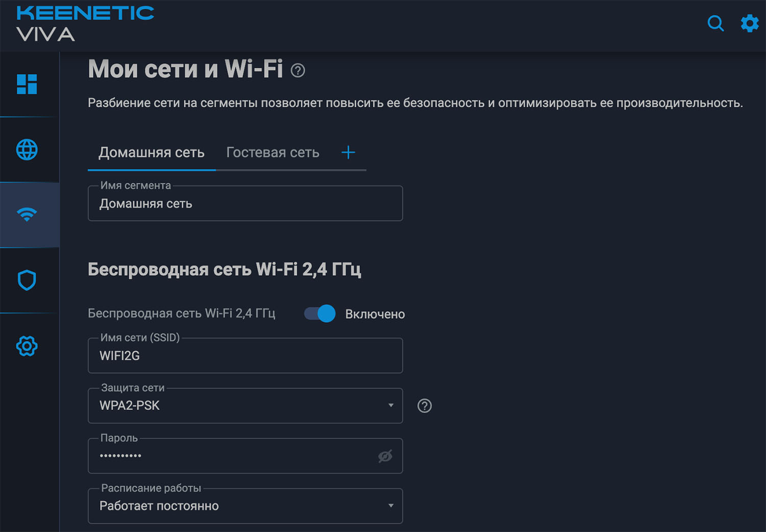Disable the 2.4 GHz Wi-Fi toggle
Image resolution: width=766 pixels, height=532 pixels.
(320, 313)
